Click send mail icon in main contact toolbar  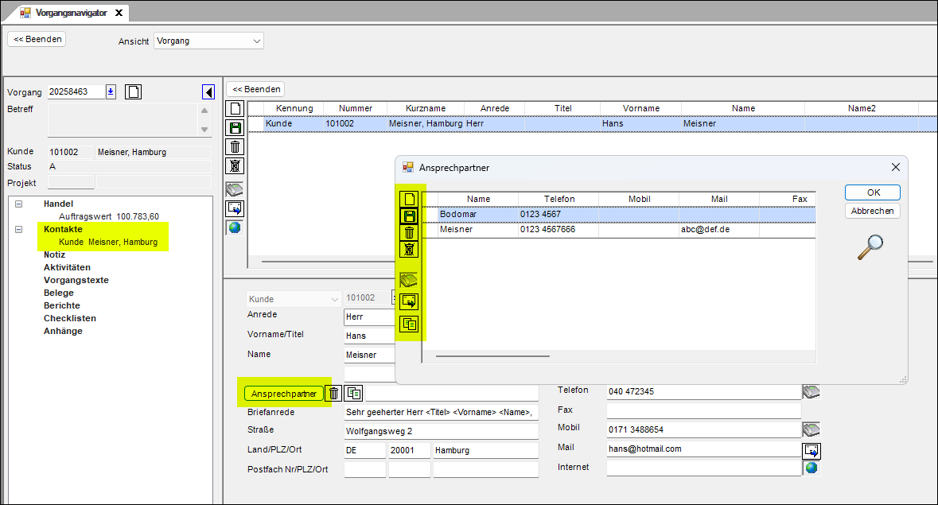point(234,208)
